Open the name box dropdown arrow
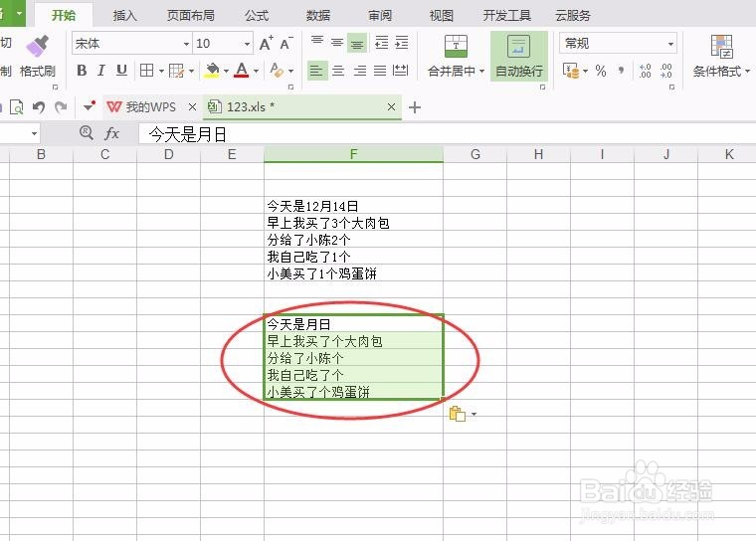756x541 pixels. (34, 133)
